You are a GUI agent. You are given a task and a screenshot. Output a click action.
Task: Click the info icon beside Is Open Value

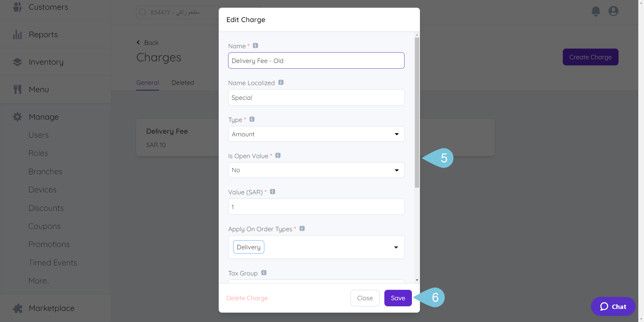[278, 155]
